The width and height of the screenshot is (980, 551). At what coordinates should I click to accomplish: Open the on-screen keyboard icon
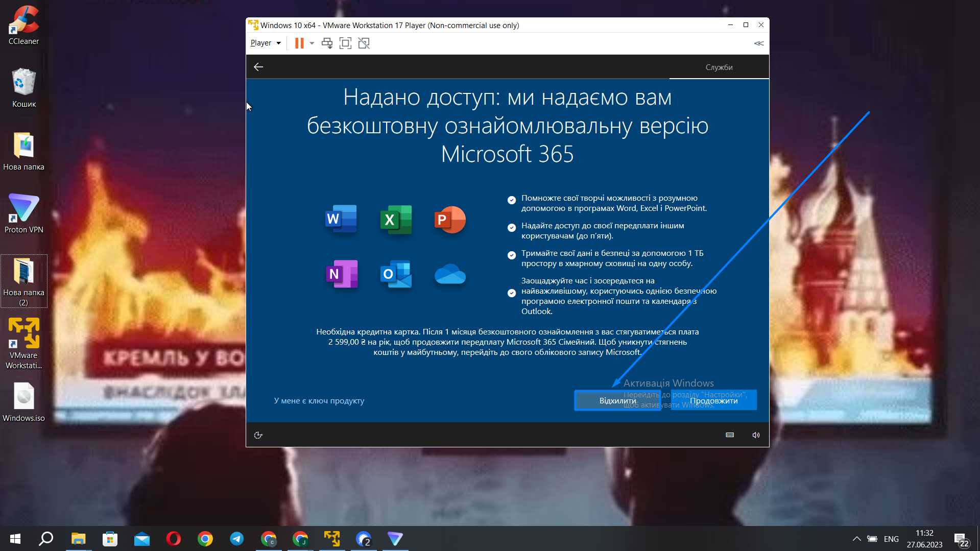click(x=730, y=435)
